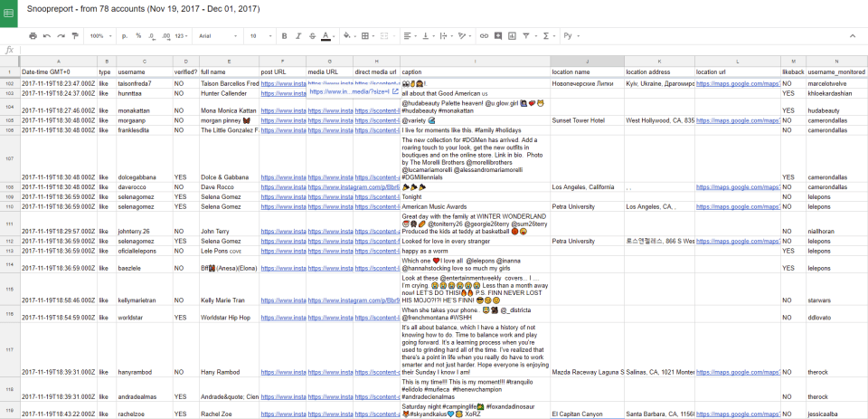This screenshot has height=419, width=868.
Task: Click the Print icon in toolbar
Action: pyautogui.click(x=33, y=36)
